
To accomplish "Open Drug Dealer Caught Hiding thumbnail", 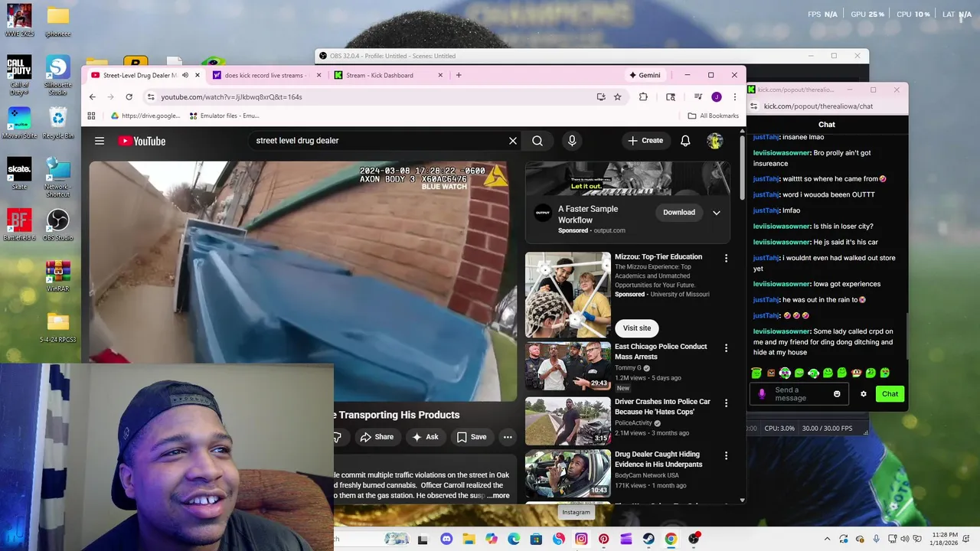I will click(x=567, y=473).
